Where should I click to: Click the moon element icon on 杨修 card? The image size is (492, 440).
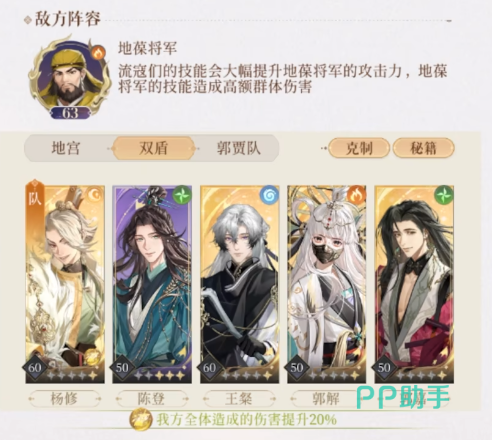(96, 195)
